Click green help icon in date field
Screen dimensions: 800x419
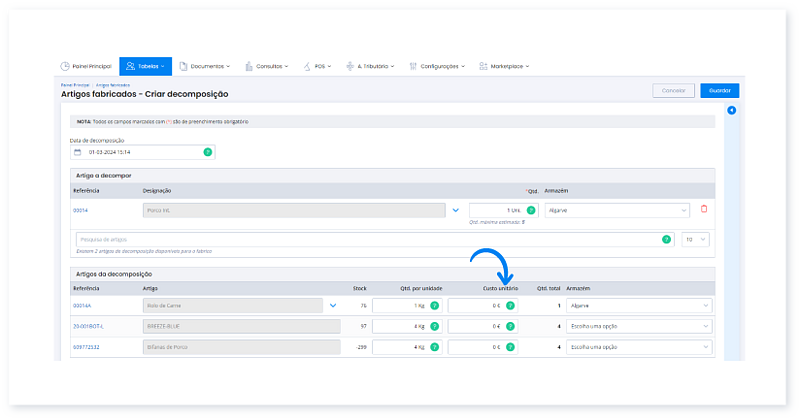click(x=207, y=152)
